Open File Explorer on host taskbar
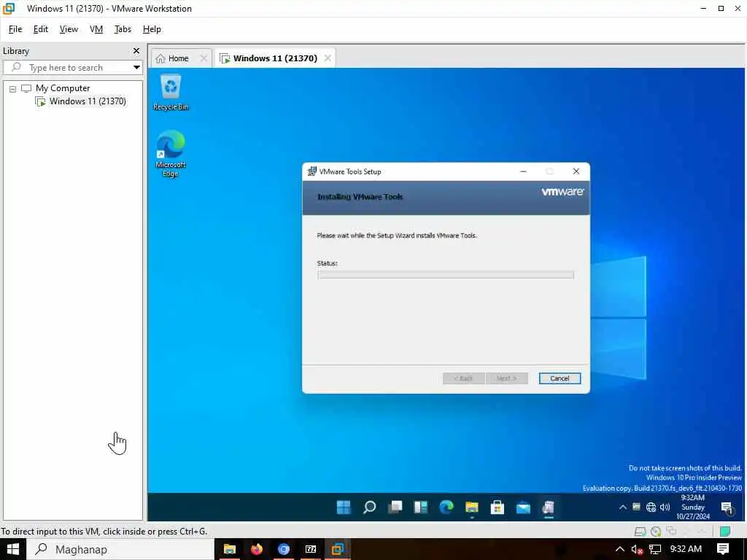747x560 pixels. (x=230, y=550)
